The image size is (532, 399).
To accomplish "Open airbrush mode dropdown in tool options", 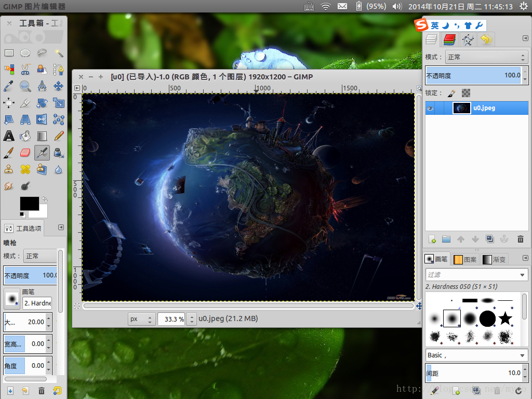I will pos(40,256).
